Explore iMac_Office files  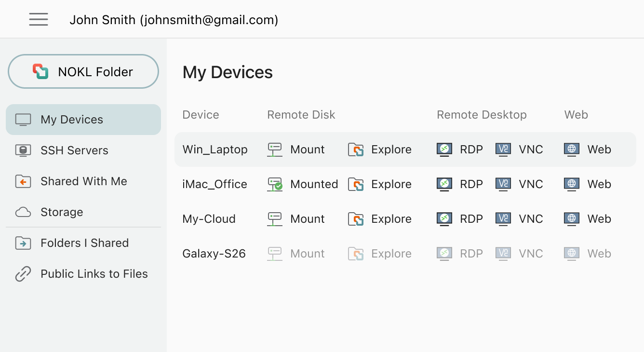click(391, 184)
